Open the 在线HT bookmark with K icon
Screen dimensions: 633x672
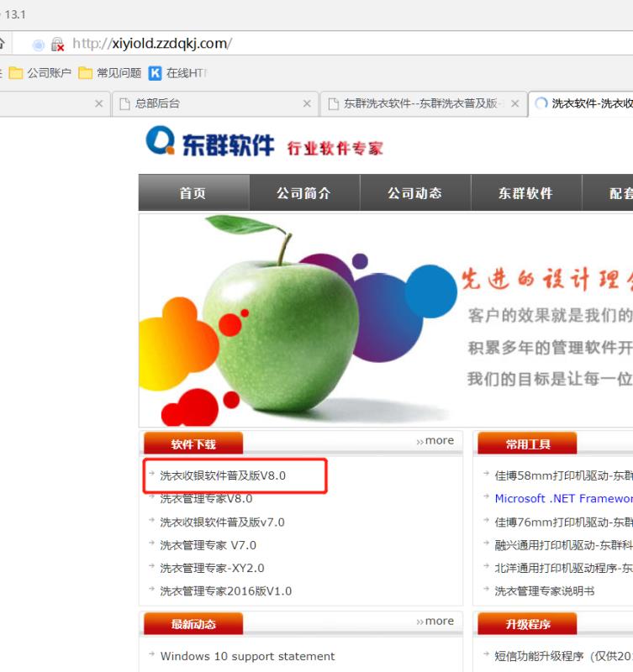click(x=177, y=73)
